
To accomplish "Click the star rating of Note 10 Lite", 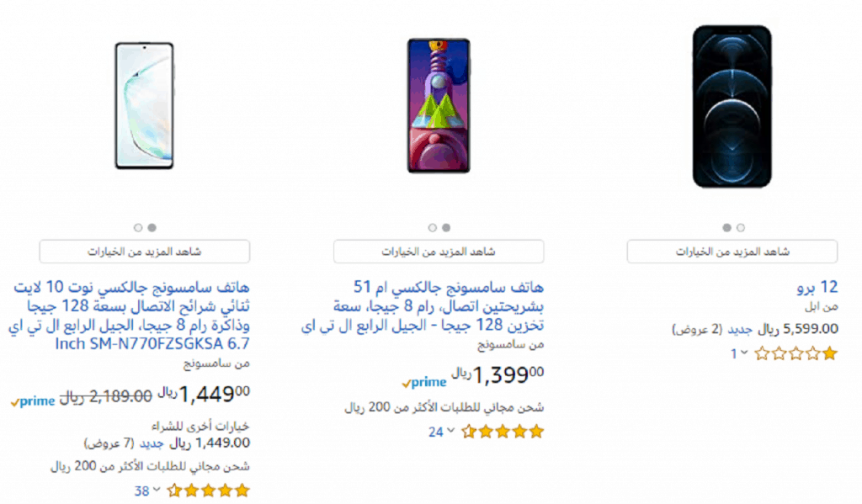I will pos(209,491).
